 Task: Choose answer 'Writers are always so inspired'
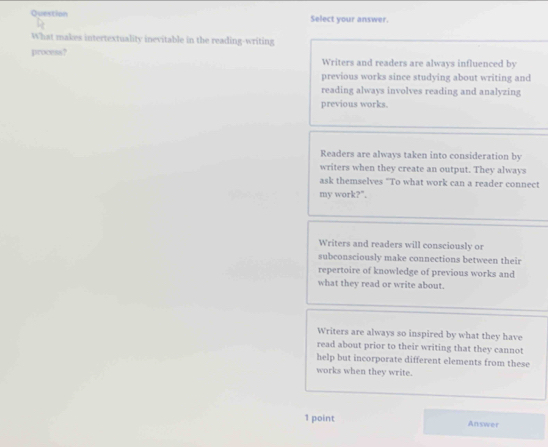click(426, 354)
